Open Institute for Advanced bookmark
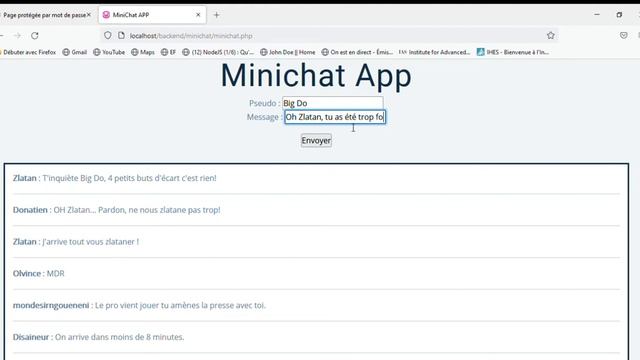The image size is (640, 360). click(x=435, y=52)
